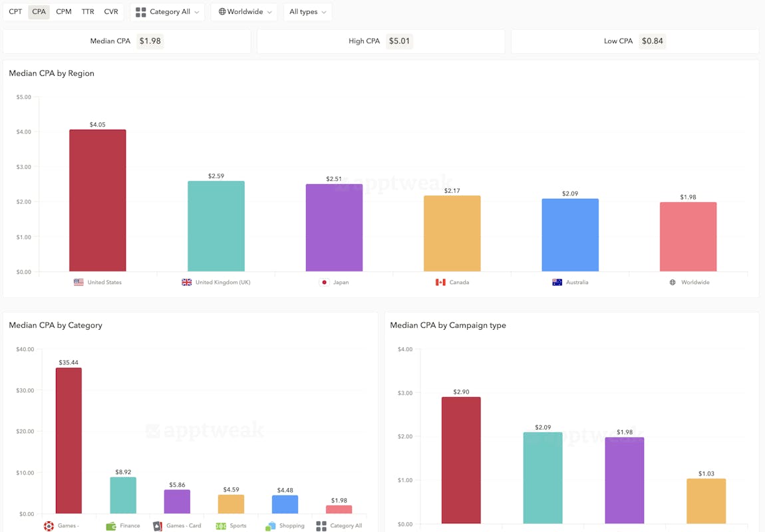This screenshot has height=532, width=765.
Task: Click the Canada flag icon
Action: tap(440, 282)
